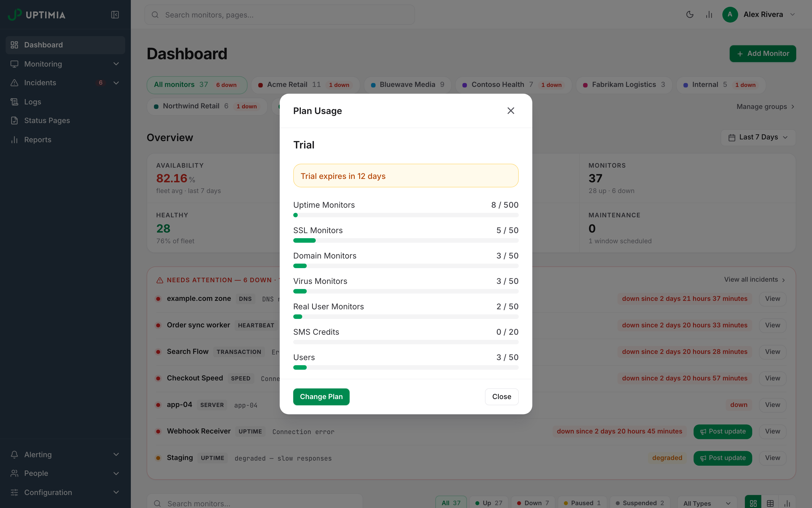This screenshot has height=508, width=812.
Task: Open Dashboard in the sidebar
Action: point(65,45)
